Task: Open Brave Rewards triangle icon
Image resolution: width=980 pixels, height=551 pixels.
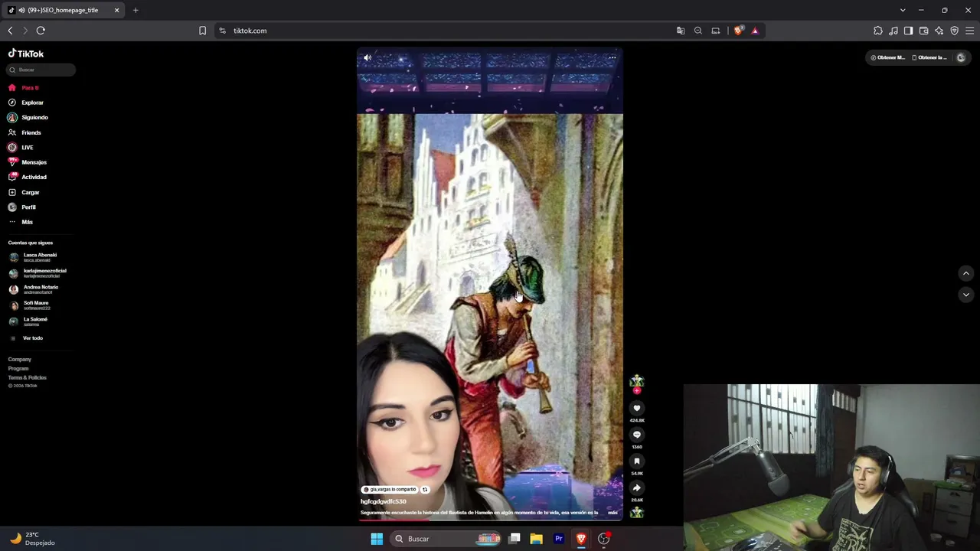Action: [x=755, y=31]
